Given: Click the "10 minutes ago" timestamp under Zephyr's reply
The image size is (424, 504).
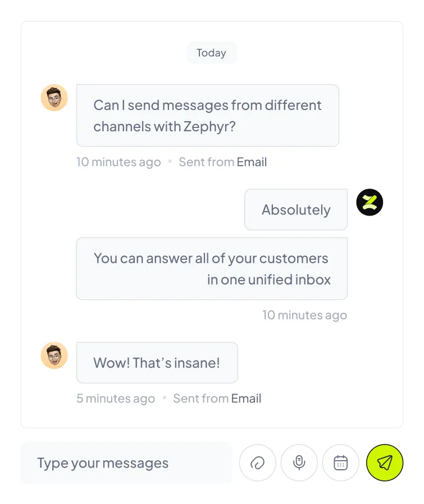Looking at the screenshot, I should coord(304,315).
